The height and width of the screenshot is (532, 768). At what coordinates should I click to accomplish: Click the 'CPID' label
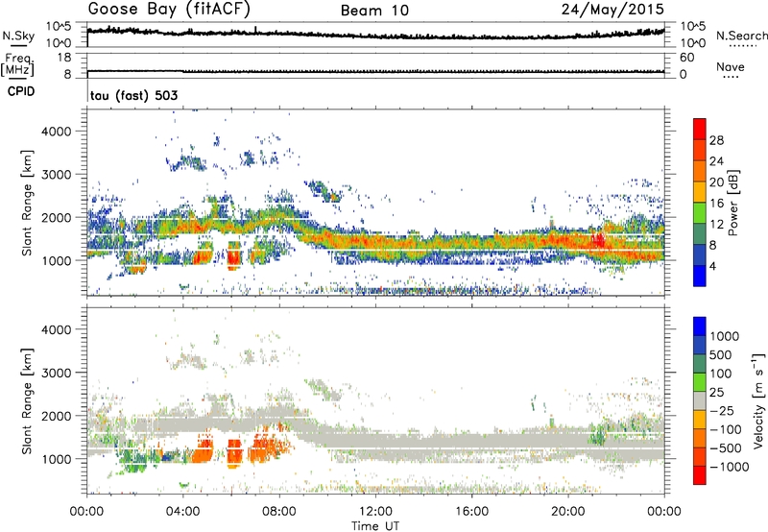point(21,91)
